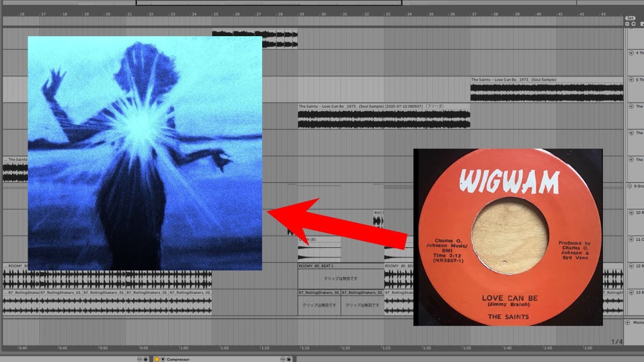Image resolution: width=644 pixels, height=362 pixels.
Task: Unfold track 12 with its triangle
Action: point(631,266)
